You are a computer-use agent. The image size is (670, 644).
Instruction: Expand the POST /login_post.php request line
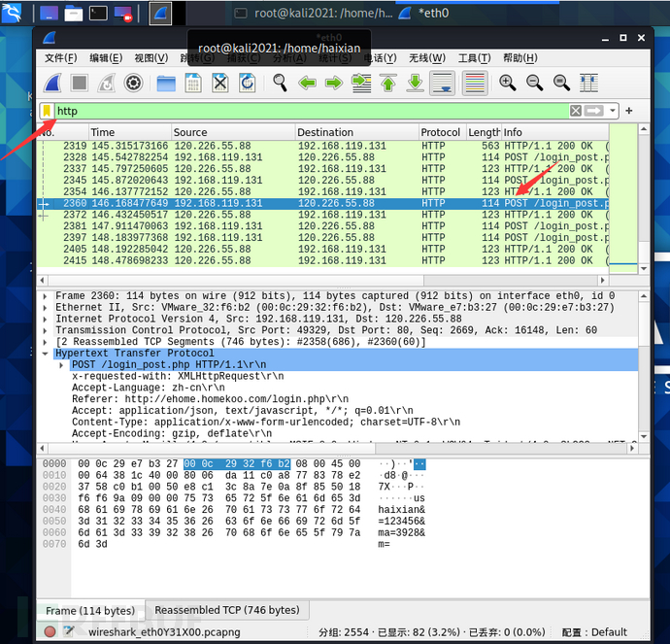61,365
